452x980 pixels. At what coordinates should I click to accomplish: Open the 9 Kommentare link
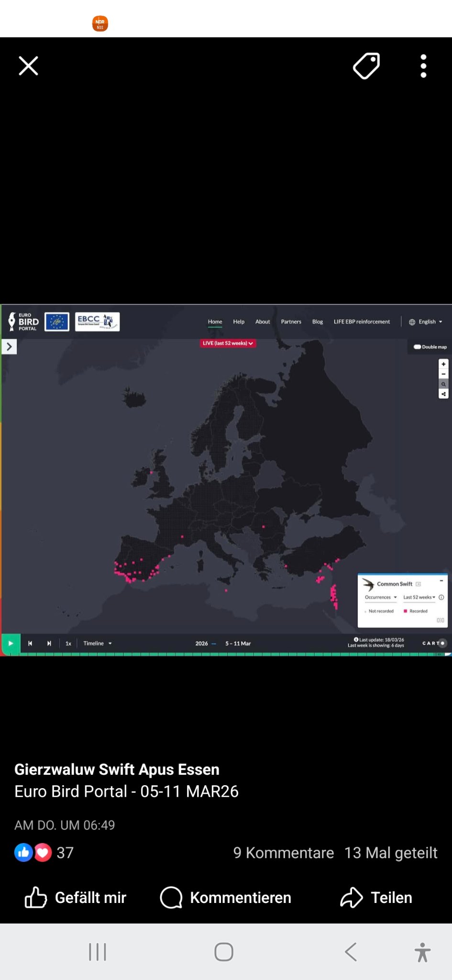click(x=283, y=853)
